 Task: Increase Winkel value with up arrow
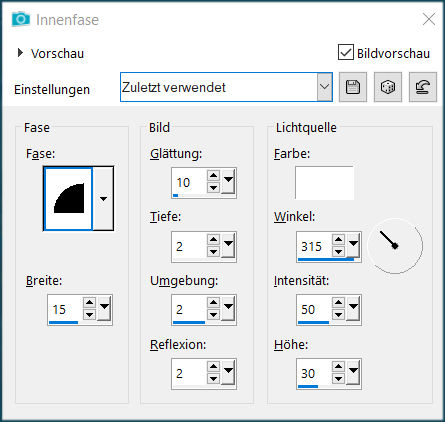click(x=338, y=239)
